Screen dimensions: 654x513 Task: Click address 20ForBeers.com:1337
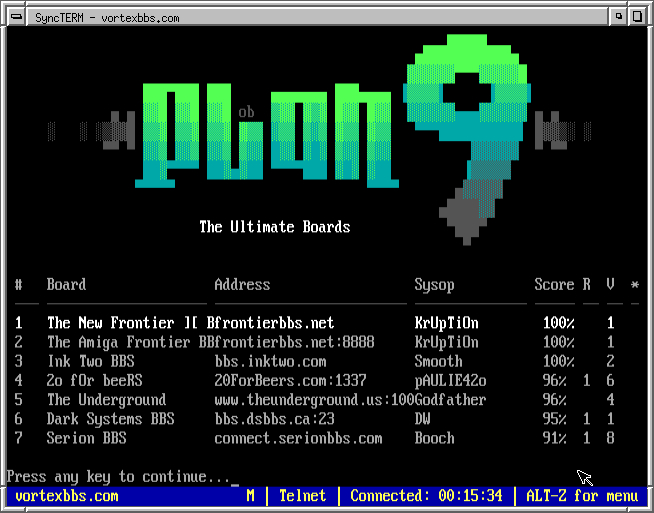(290, 380)
